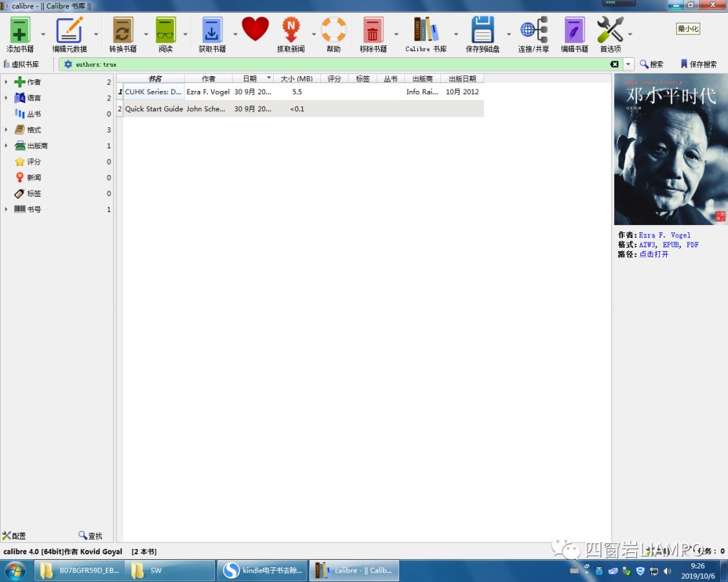Sort by 大小 (MB) column header
The image size is (728, 582).
coord(297,78)
